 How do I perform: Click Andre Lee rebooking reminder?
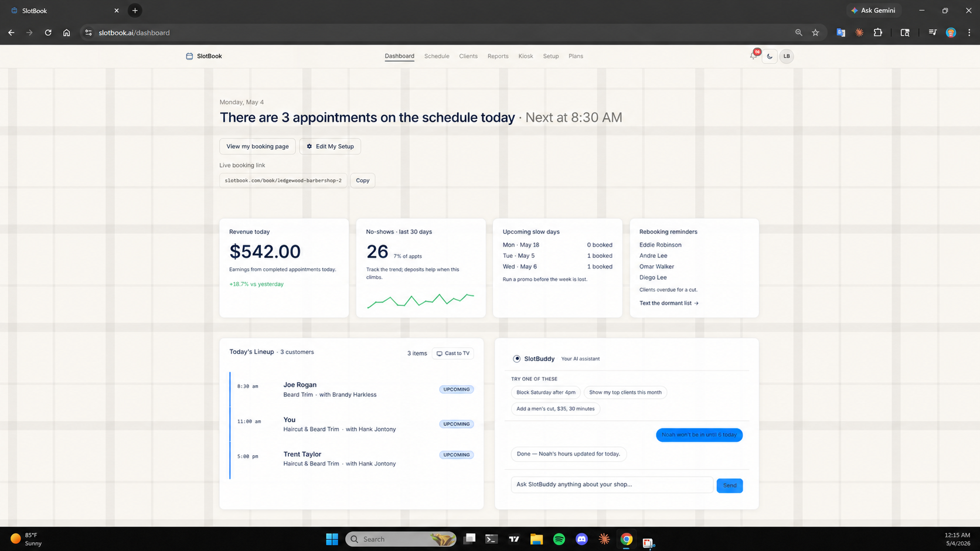(x=653, y=256)
